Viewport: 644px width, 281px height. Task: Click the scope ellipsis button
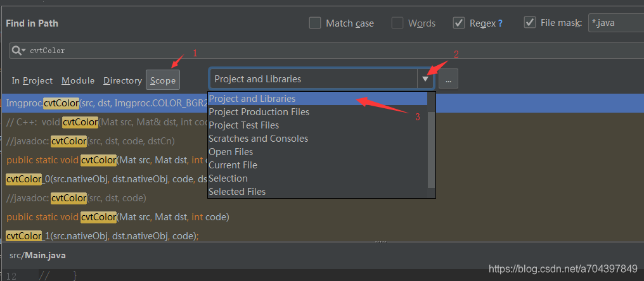click(x=449, y=78)
